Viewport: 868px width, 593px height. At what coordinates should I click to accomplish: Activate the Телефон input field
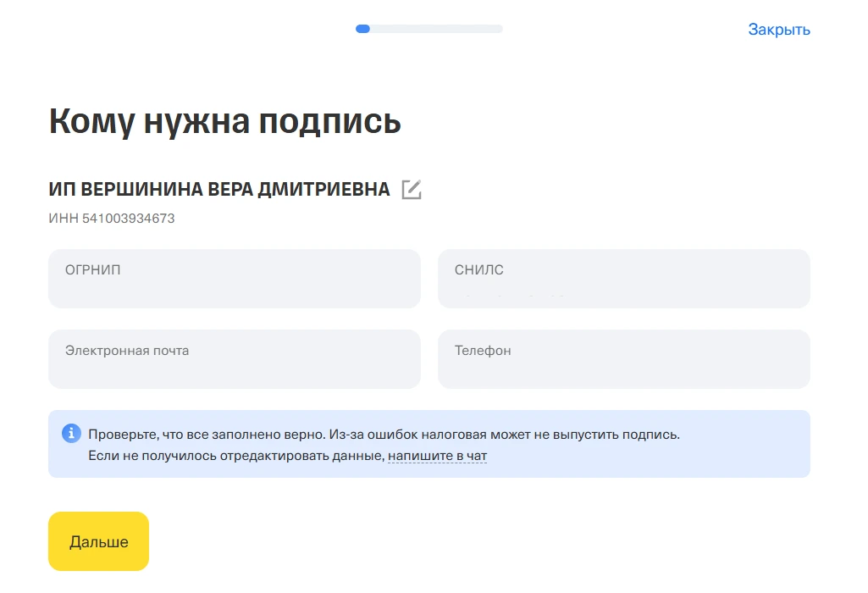click(623, 368)
